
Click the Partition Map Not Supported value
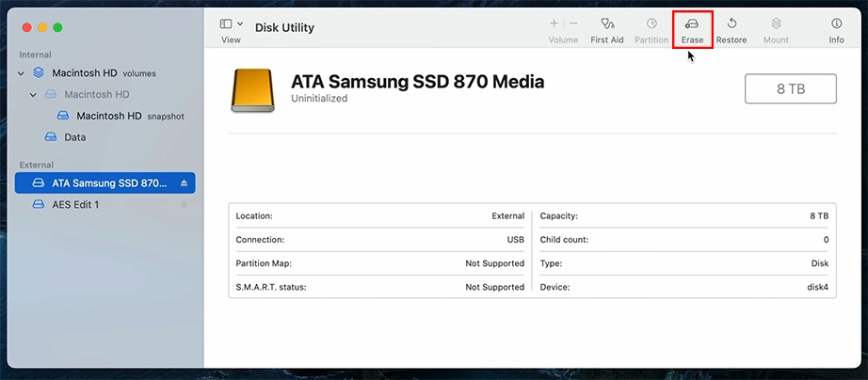click(494, 263)
